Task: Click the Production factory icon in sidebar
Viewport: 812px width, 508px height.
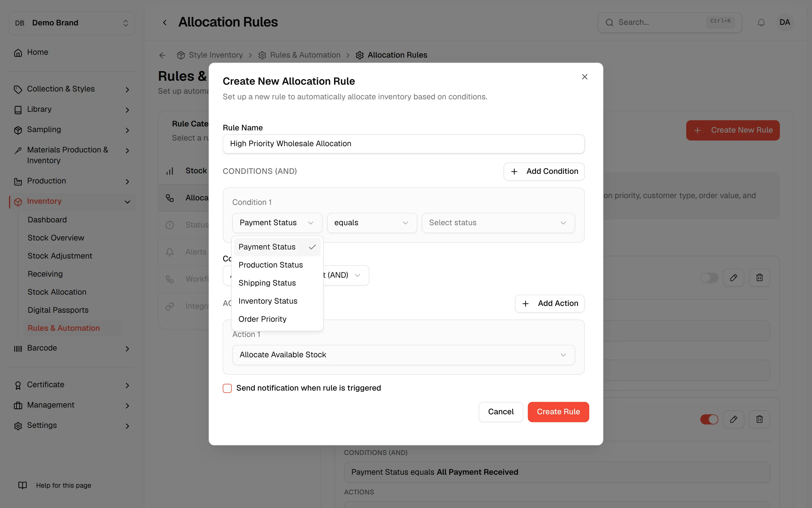Action: pos(18,181)
